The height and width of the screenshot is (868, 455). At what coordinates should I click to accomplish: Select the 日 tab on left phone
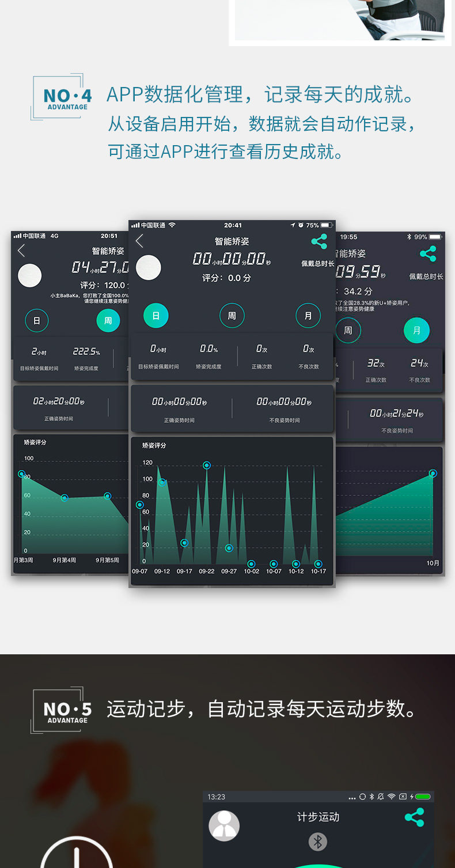click(37, 320)
